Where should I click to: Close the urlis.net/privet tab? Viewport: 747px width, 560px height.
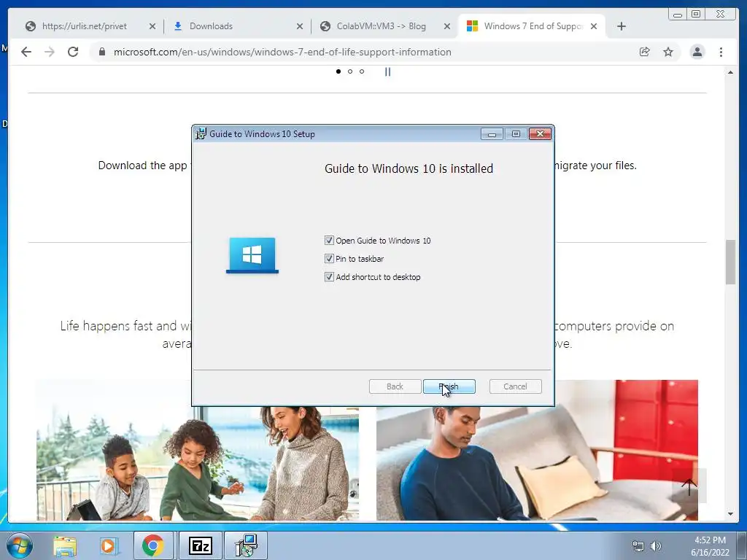point(152,26)
